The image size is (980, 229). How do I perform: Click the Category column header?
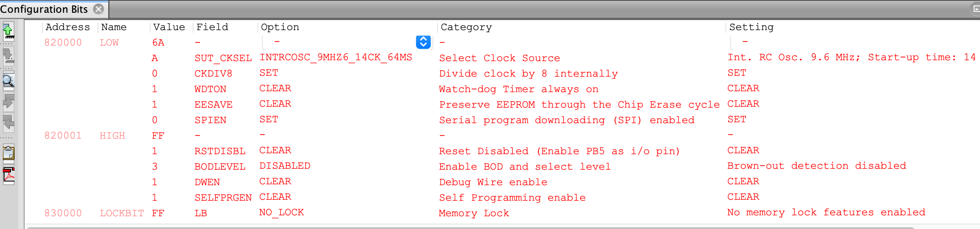(466, 27)
